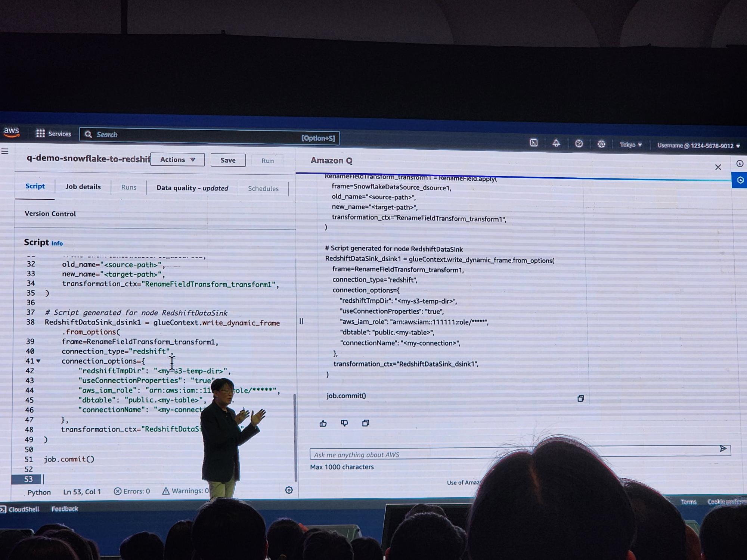Send the Amazon Q message
The image size is (747, 560).
(723, 449)
